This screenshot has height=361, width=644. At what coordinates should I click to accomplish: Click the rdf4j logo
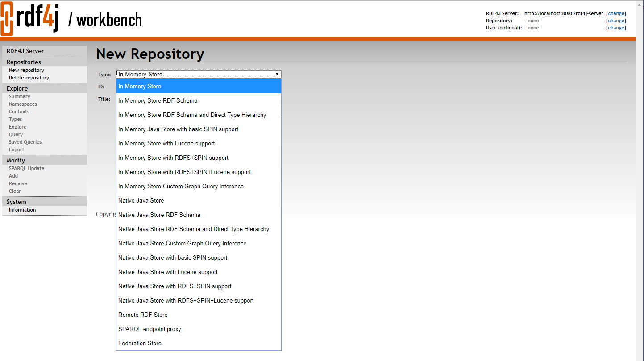click(x=29, y=19)
